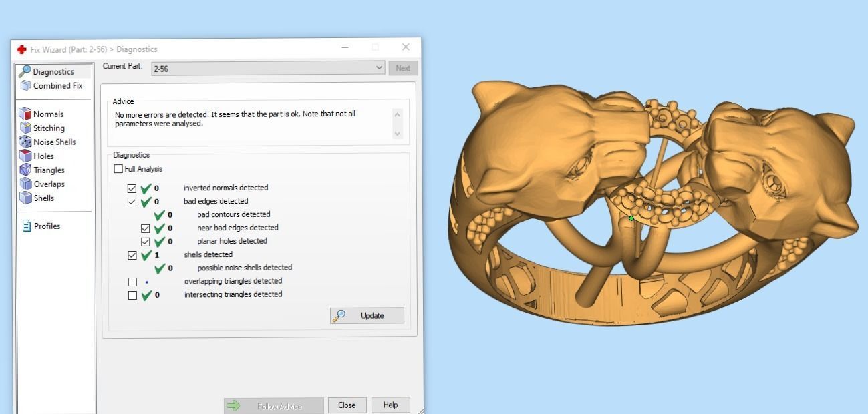The width and height of the screenshot is (868, 414).
Task: Close the Fix Wizard window
Action: tap(406, 47)
